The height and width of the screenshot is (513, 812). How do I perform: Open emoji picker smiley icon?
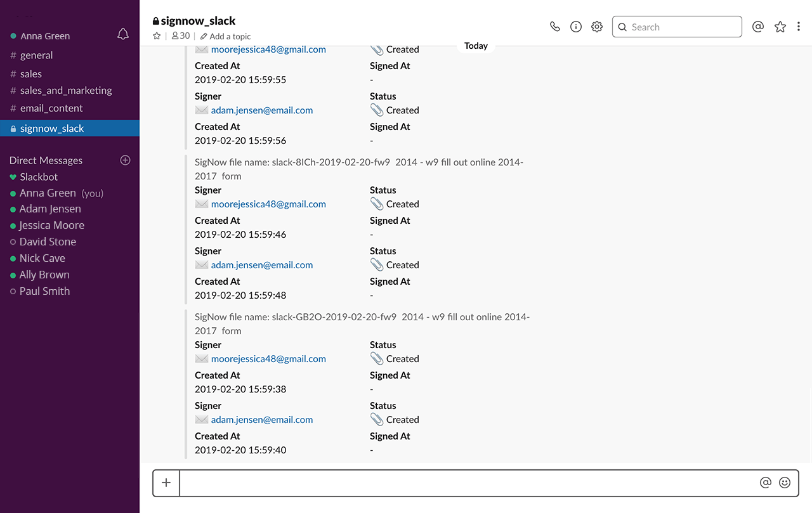click(785, 483)
